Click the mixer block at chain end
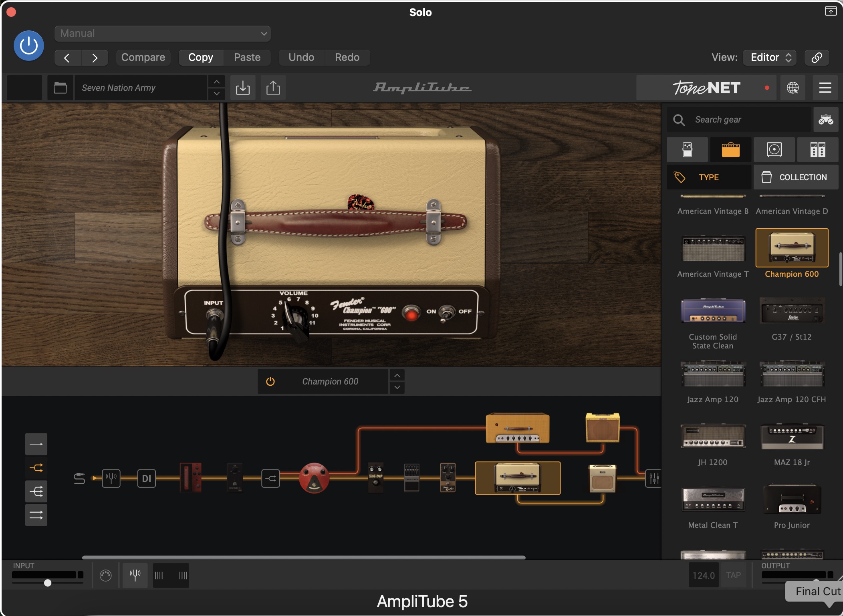 click(653, 478)
